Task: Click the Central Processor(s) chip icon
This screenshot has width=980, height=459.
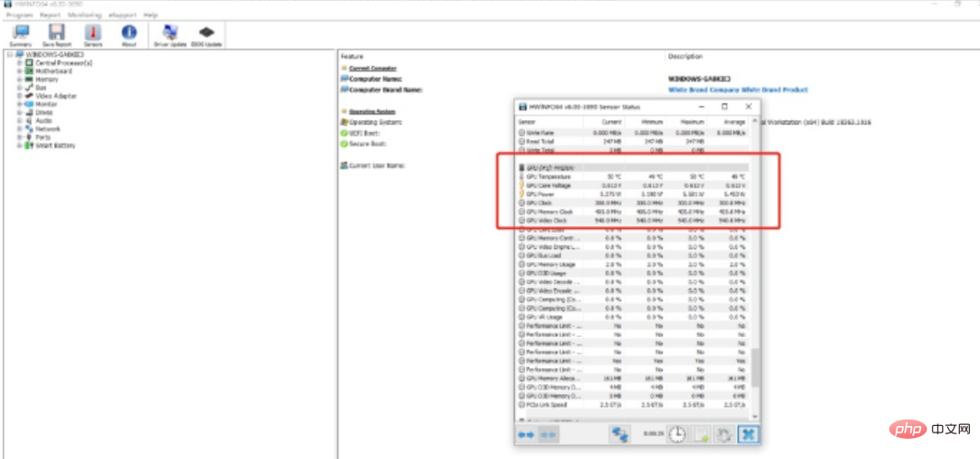Action: [x=29, y=63]
